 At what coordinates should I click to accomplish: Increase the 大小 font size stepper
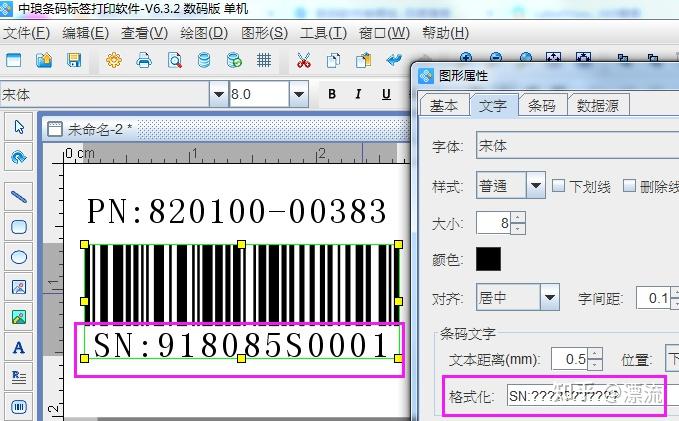coord(518,217)
